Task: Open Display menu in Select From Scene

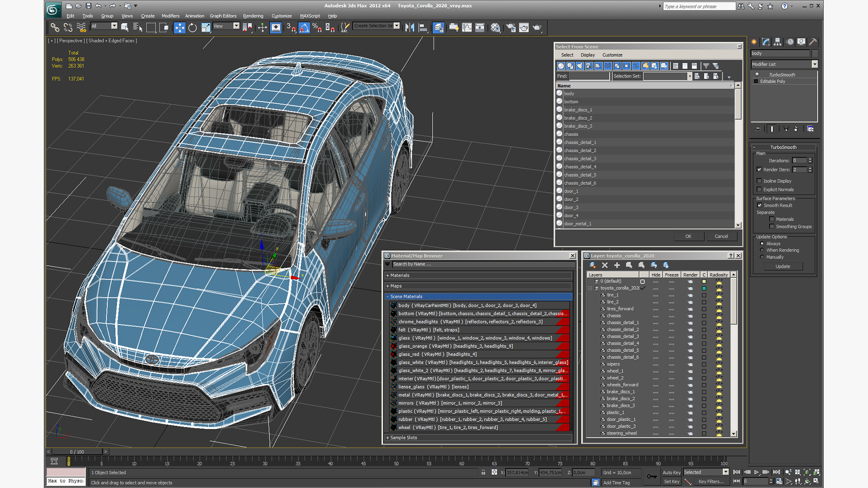Action: tap(587, 55)
